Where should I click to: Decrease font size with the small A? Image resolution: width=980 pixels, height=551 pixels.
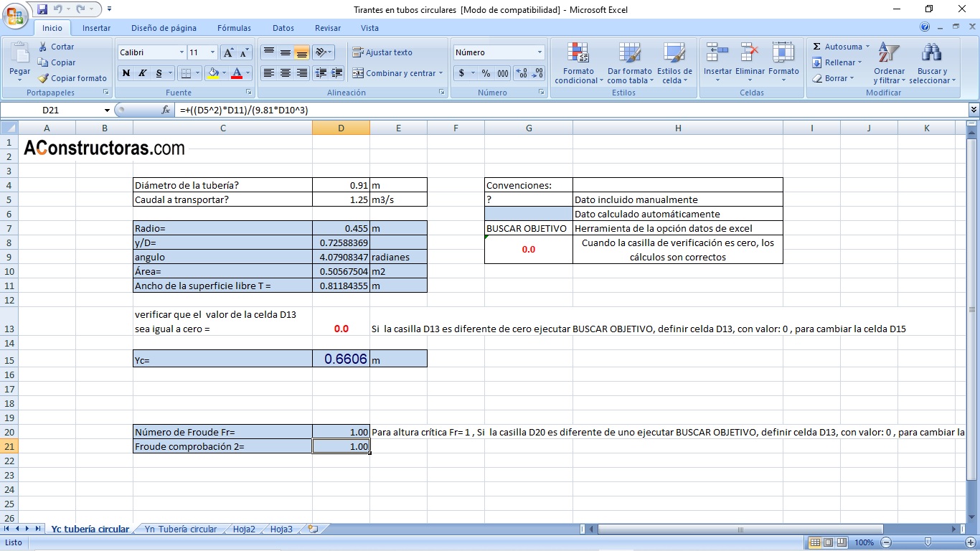coord(244,52)
